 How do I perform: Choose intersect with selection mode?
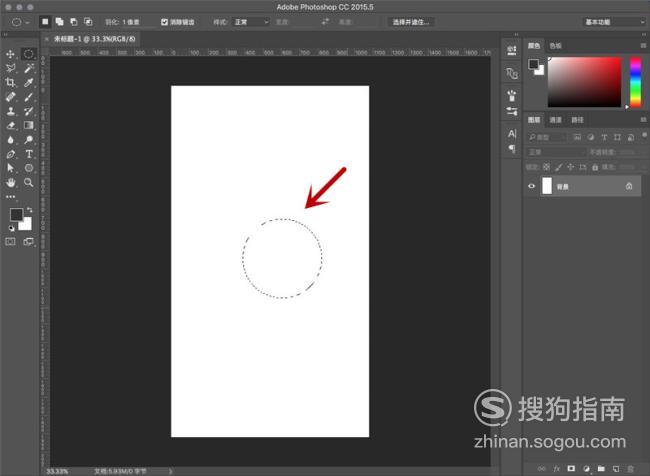point(88,22)
